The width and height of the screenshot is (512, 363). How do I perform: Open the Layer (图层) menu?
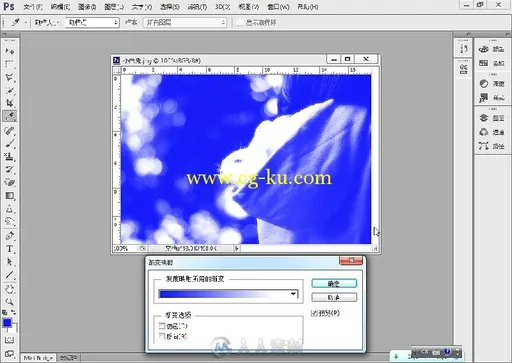click(114, 7)
